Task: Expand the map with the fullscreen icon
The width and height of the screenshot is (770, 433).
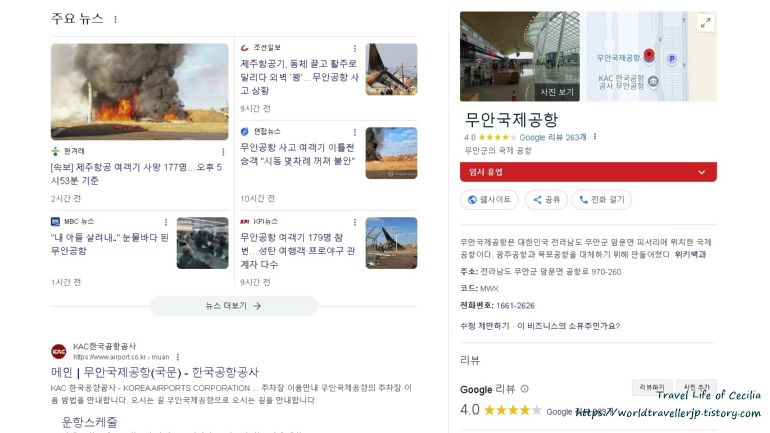Action: (x=706, y=23)
